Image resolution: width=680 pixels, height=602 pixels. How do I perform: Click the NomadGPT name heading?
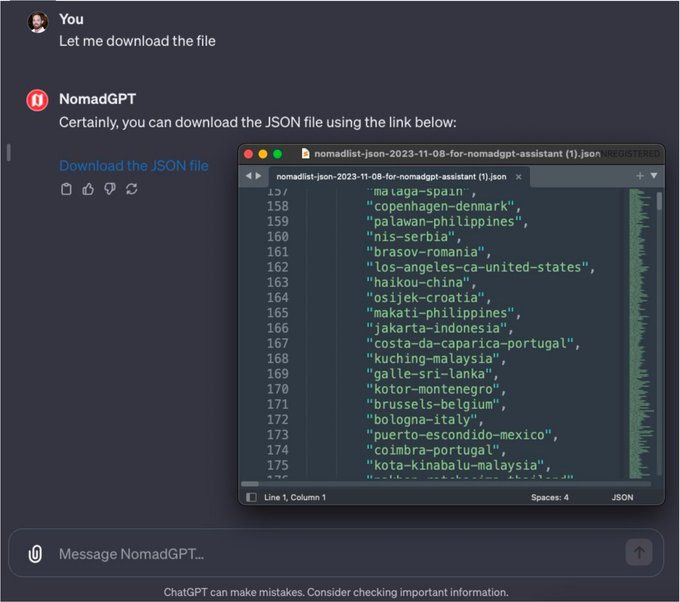(98, 99)
